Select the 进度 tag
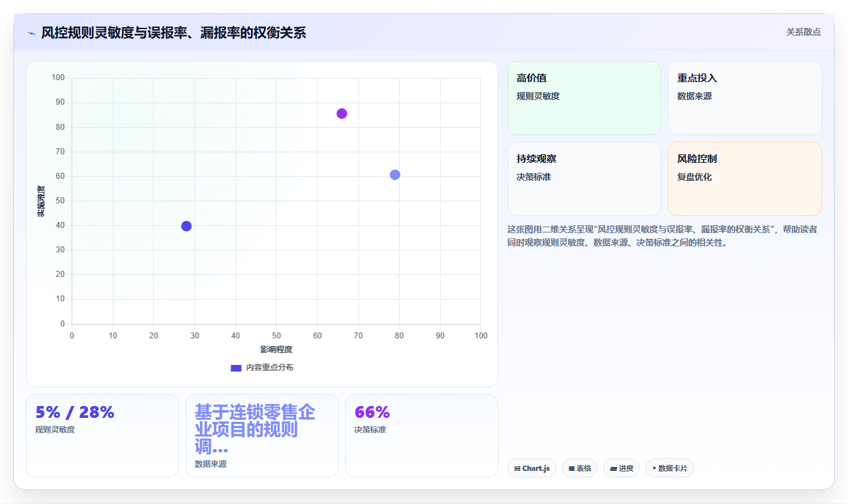The height and width of the screenshot is (504, 848). (621, 468)
